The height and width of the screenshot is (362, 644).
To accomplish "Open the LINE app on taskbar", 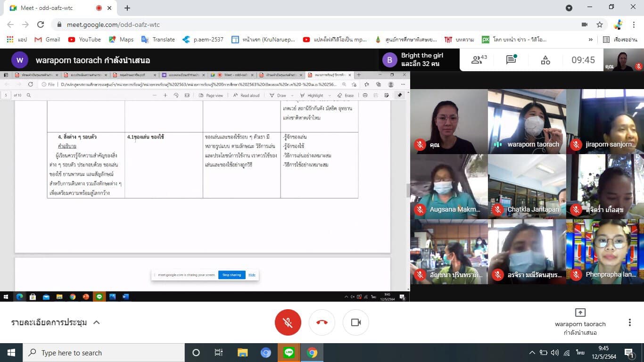I will (289, 353).
